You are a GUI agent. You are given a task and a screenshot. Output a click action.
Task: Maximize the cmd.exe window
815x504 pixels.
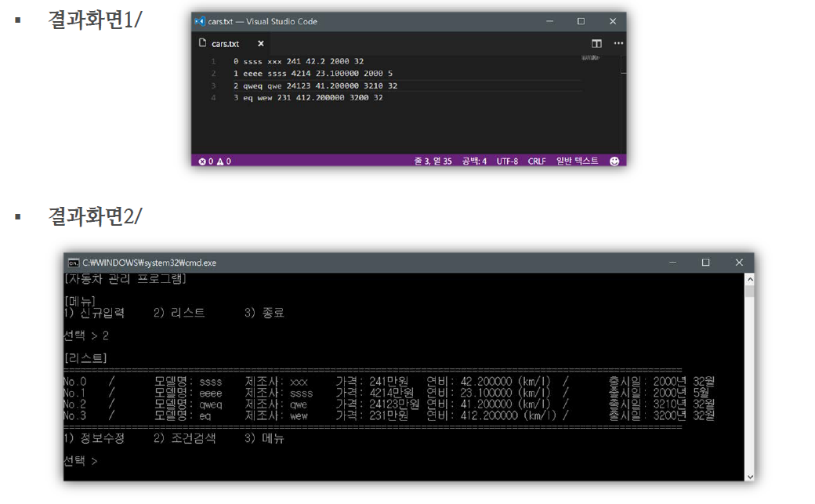click(x=706, y=262)
